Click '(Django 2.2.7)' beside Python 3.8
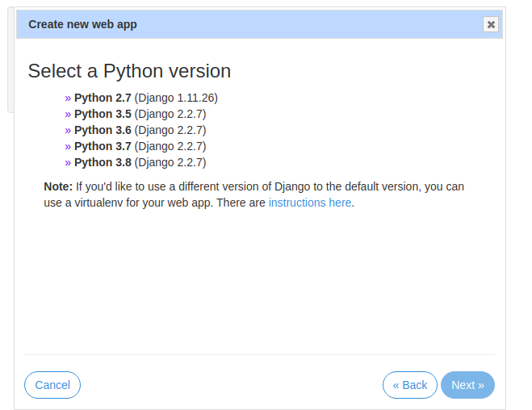 coord(170,162)
